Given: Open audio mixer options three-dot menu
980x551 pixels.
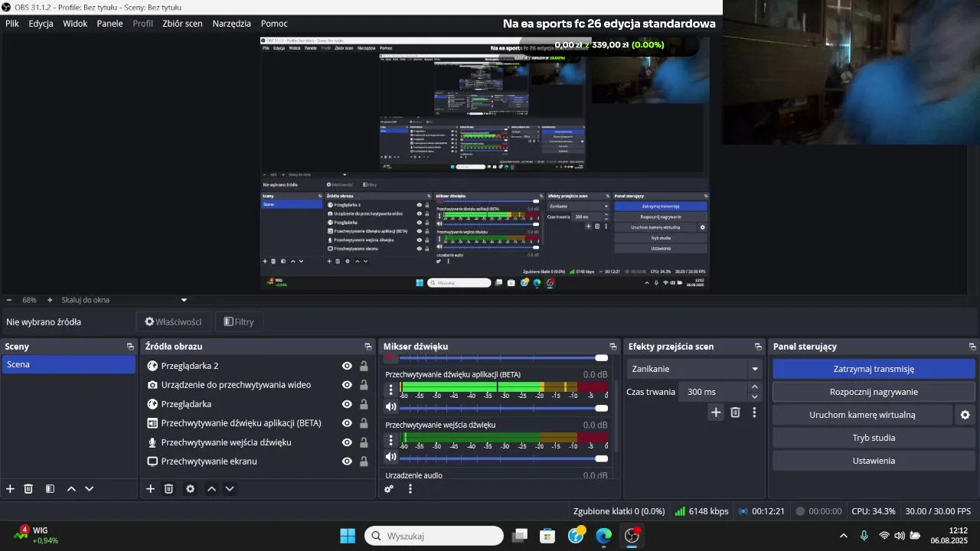Looking at the screenshot, I should tap(410, 489).
